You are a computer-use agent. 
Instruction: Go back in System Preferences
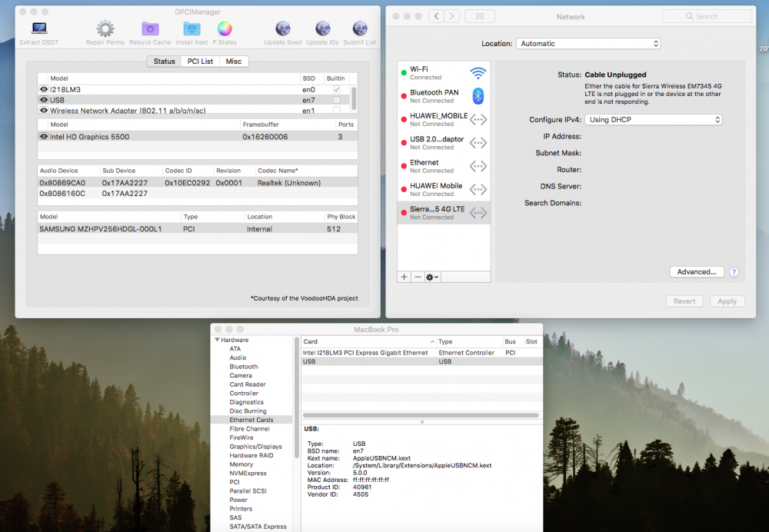[436, 16]
